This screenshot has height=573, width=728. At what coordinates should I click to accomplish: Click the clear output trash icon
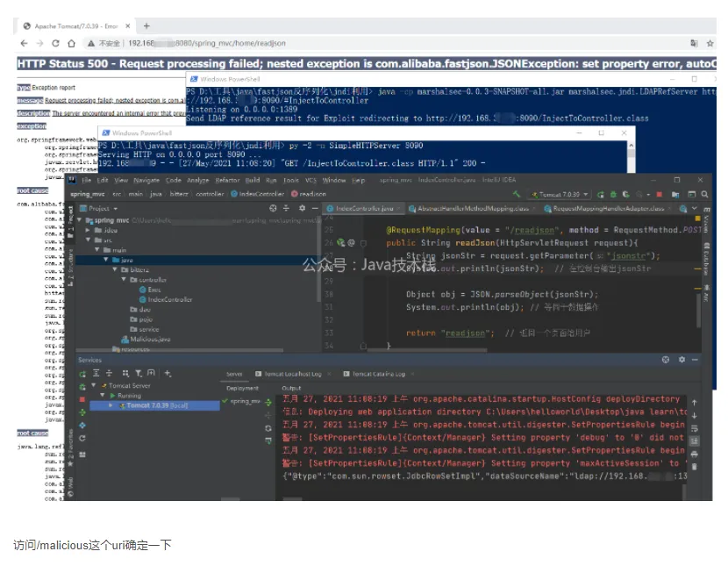694,467
